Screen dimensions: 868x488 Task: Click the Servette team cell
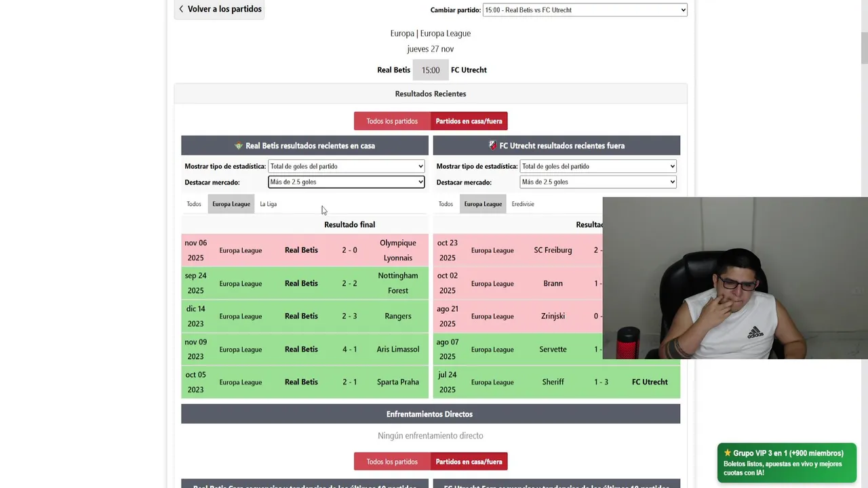(x=553, y=349)
